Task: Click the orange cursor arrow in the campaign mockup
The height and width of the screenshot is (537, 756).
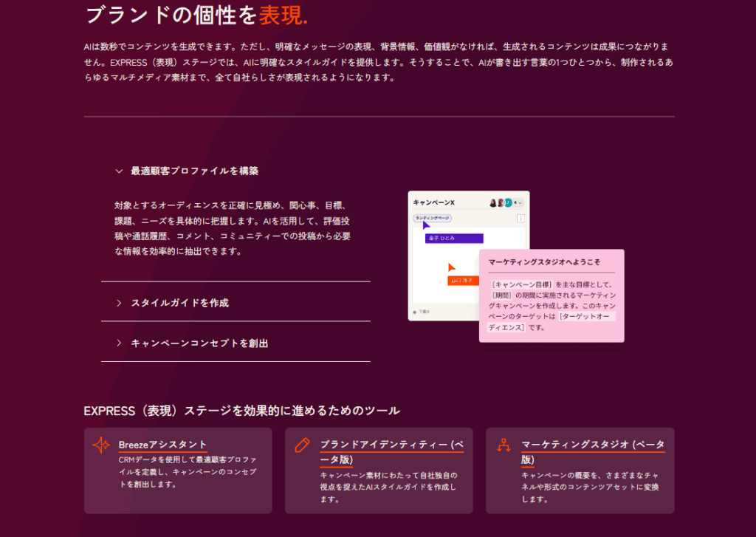Action: pyautogui.click(x=452, y=268)
